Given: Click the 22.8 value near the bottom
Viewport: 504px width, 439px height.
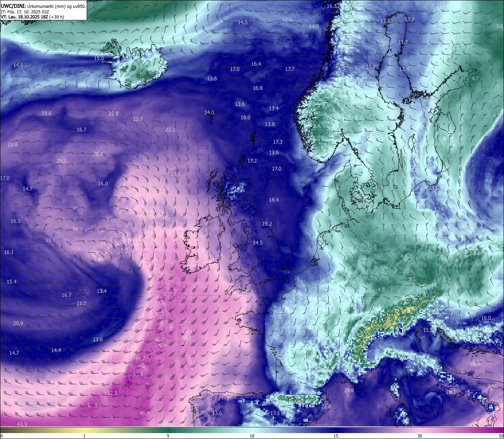Looking at the screenshot, I should [x=326, y=406].
